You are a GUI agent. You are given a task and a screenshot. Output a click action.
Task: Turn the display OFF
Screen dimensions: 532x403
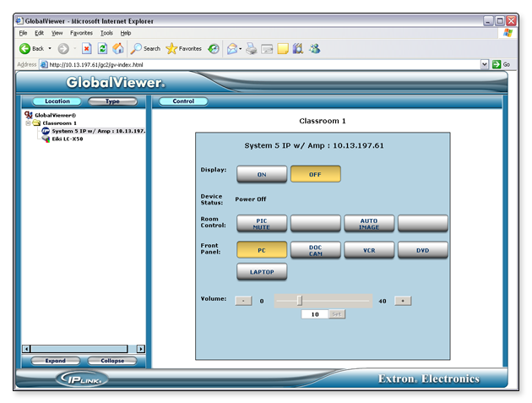pyautogui.click(x=315, y=174)
